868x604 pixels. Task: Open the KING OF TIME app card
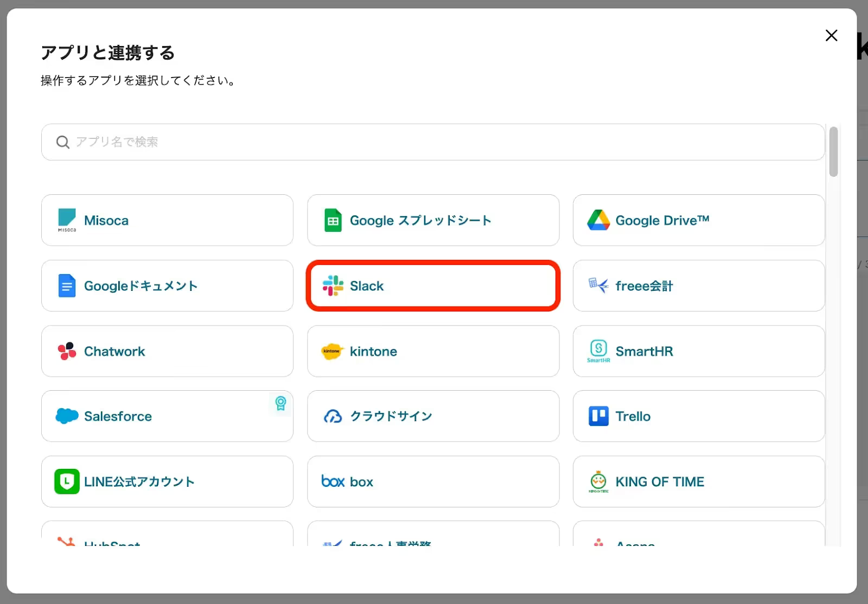(x=699, y=481)
